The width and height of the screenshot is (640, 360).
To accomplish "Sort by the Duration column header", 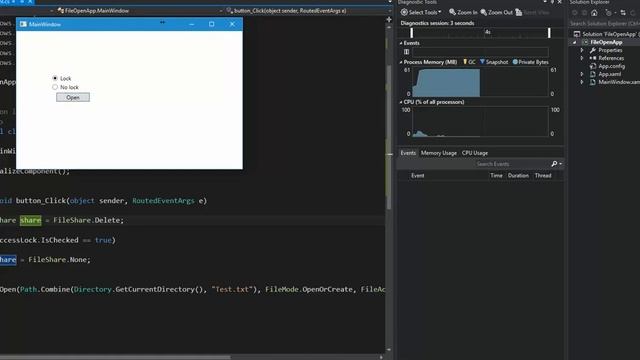I will [x=518, y=176].
